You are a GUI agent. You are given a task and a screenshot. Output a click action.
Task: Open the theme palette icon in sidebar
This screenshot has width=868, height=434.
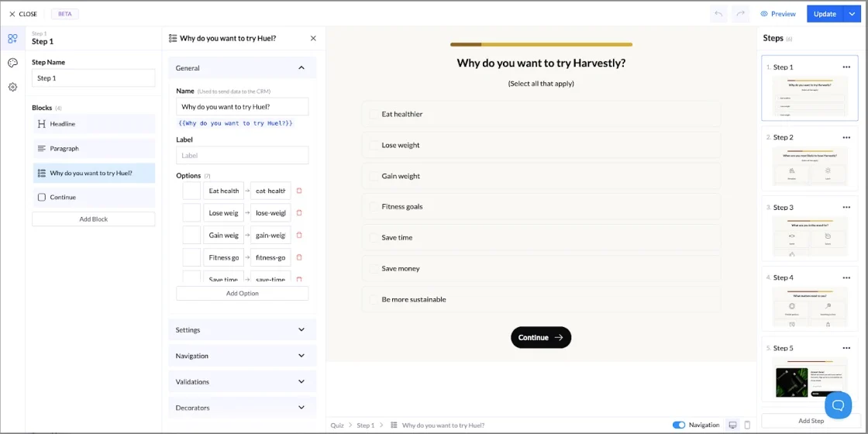pyautogui.click(x=12, y=63)
